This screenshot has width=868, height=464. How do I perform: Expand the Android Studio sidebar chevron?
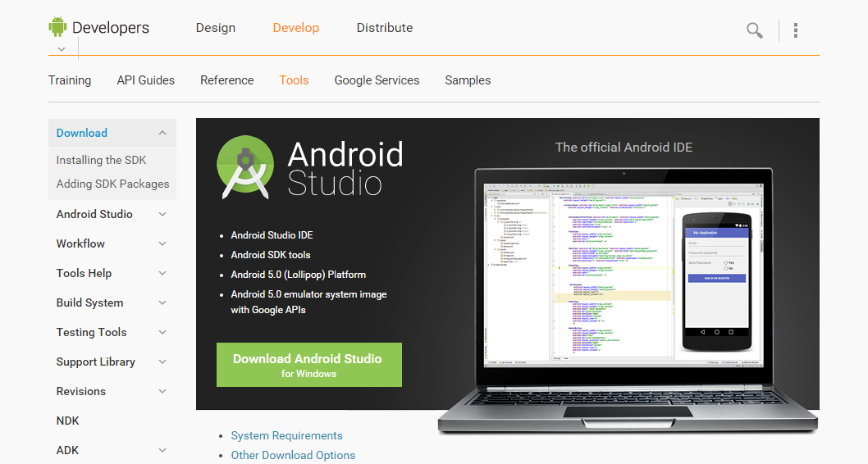[162, 215]
